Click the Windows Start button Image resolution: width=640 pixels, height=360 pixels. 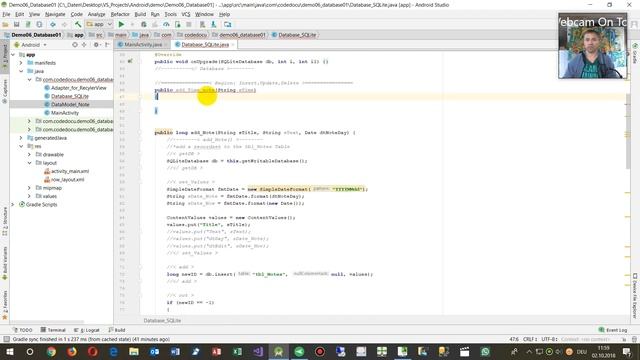coord(9,351)
